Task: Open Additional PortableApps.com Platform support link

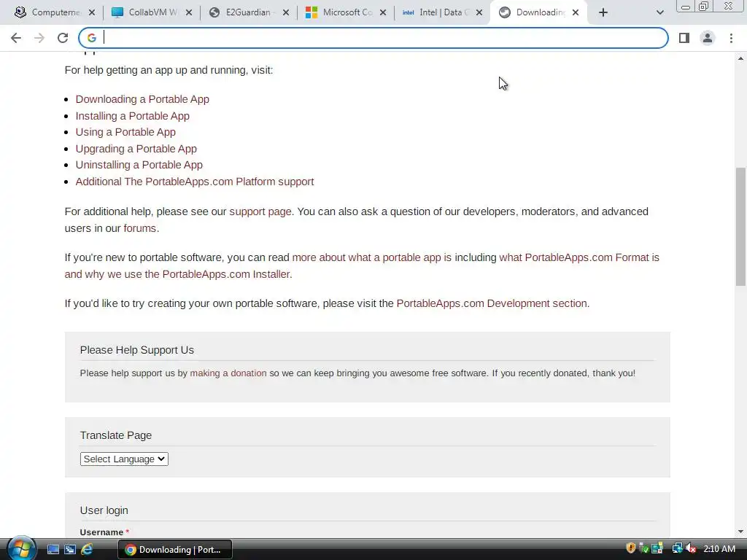Action: click(194, 182)
